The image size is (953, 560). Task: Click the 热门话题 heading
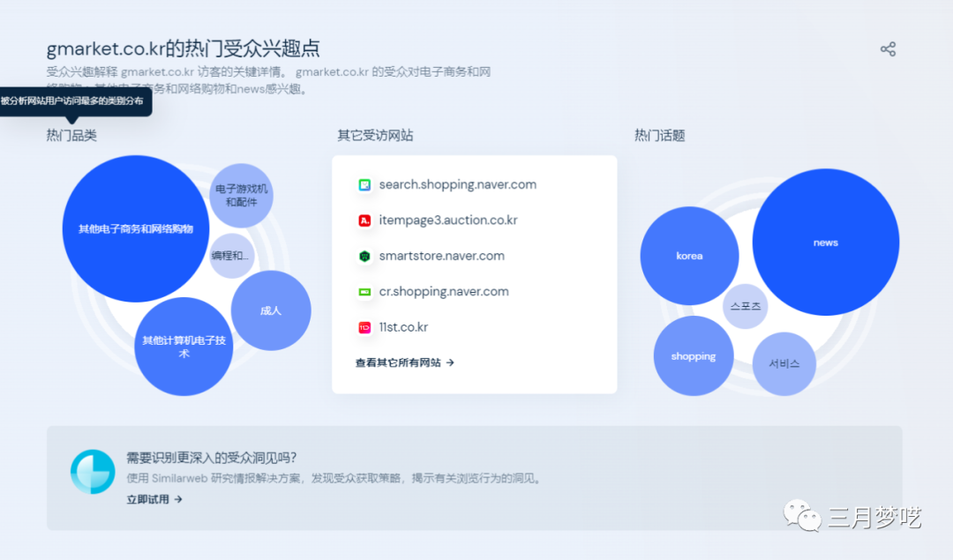click(x=660, y=136)
